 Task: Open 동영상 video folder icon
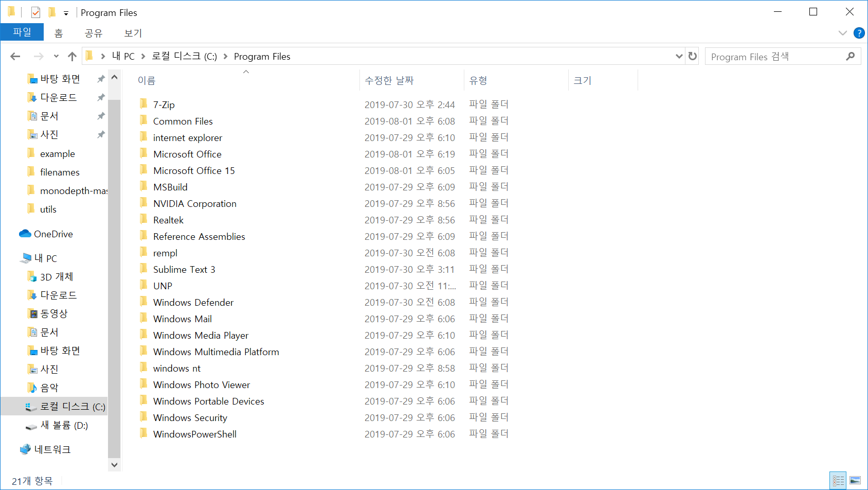[32, 313]
